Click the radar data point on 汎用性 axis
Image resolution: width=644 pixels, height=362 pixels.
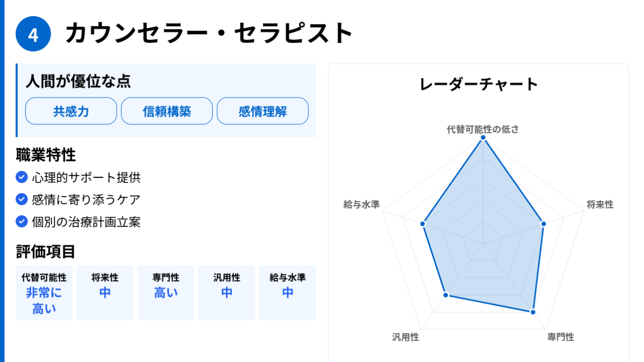click(x=446, y=295)
